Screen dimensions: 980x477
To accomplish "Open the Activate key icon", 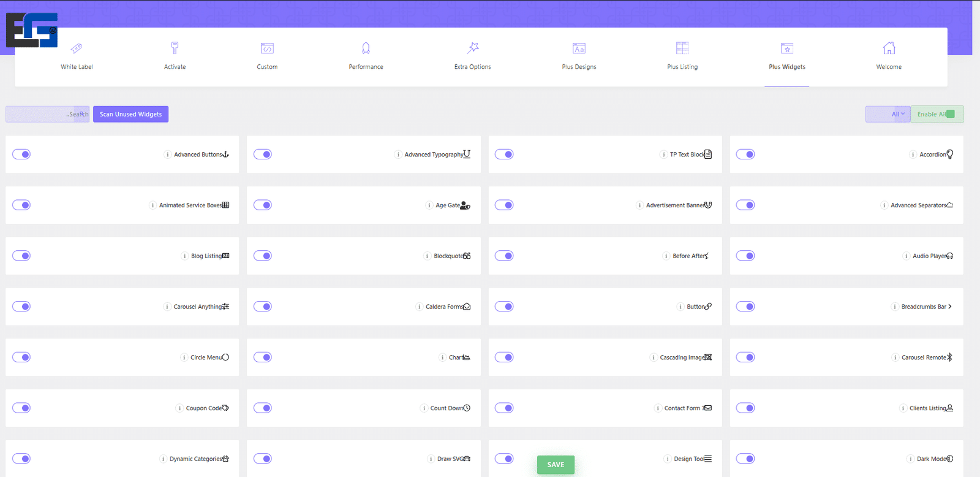I will pyautogui.click(x=175, y=48).
